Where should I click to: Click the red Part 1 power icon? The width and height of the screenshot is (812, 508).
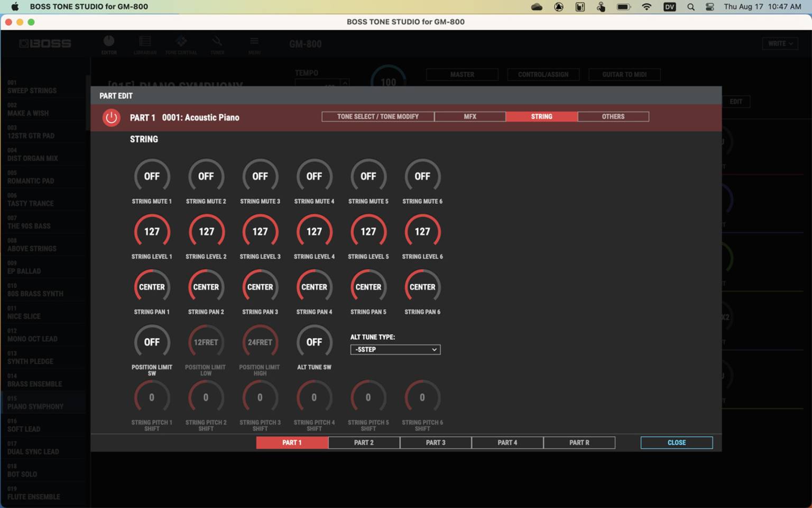coord(111,117)
